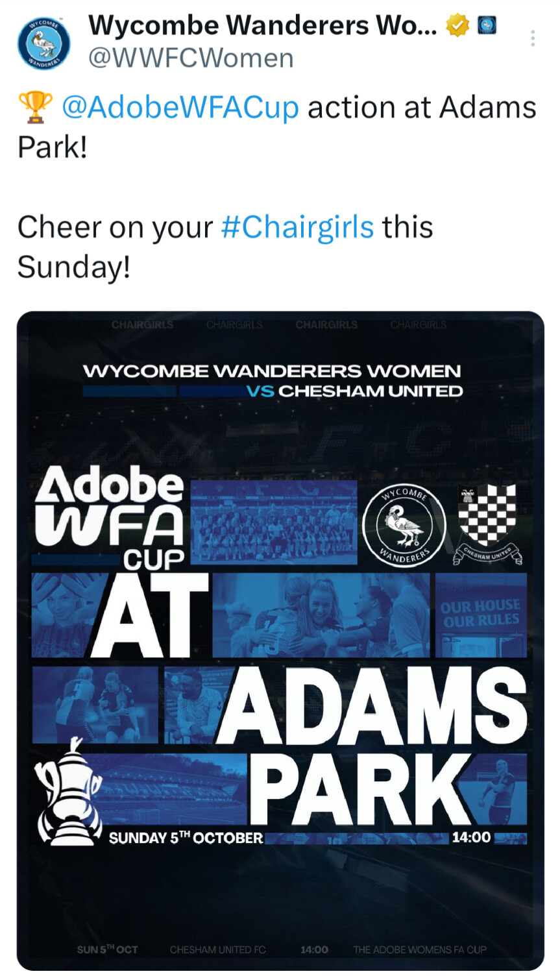Click the Sunday 5th October date text

pos(186,838)
